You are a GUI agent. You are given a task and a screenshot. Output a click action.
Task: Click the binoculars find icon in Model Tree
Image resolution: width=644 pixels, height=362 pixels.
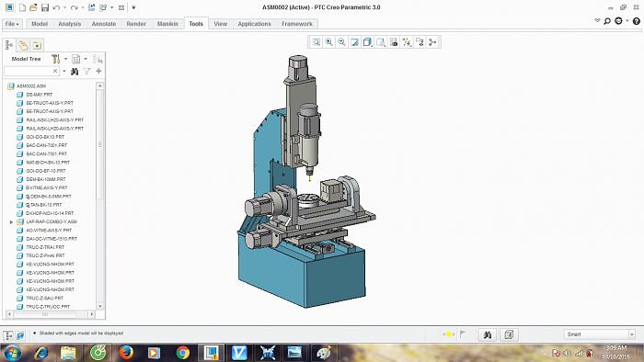point(75,72)
